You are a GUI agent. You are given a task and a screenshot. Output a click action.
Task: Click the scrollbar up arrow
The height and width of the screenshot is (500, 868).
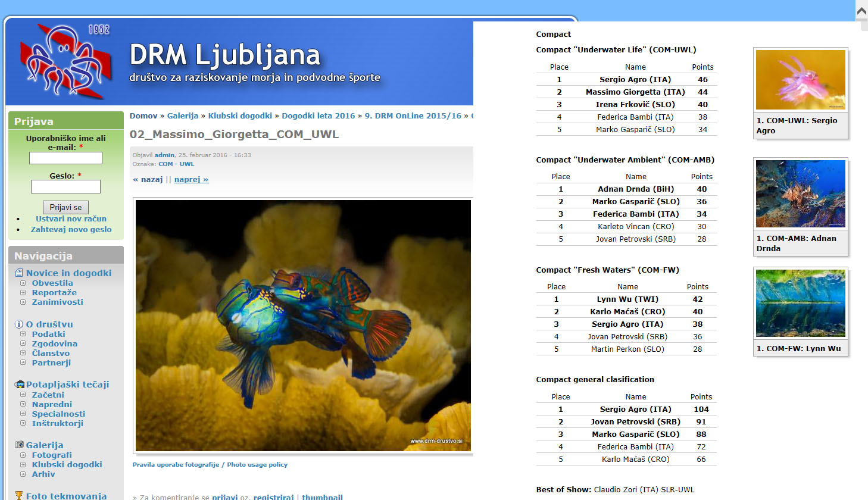[x=861, y=11]
